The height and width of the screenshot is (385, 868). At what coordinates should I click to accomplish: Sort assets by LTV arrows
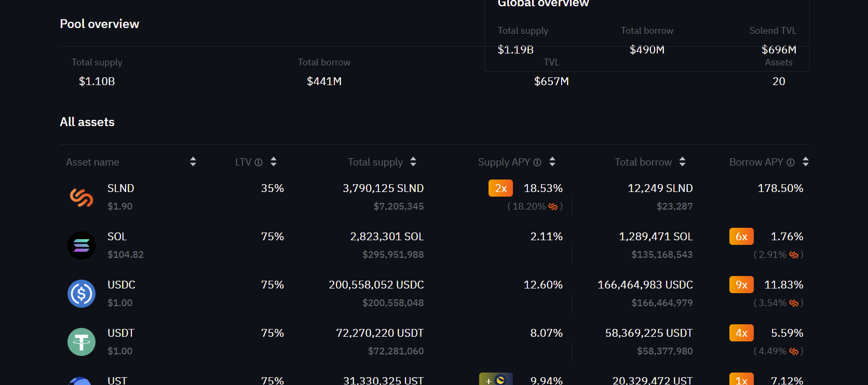coord(274,162)
